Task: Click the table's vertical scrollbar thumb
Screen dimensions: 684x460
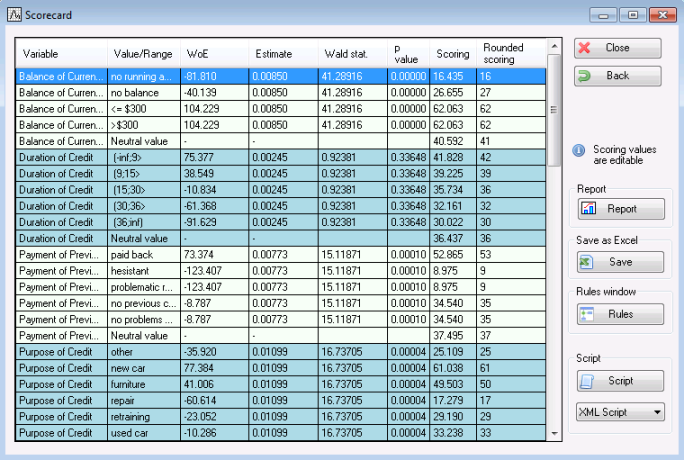Action: tap(554, 110)
